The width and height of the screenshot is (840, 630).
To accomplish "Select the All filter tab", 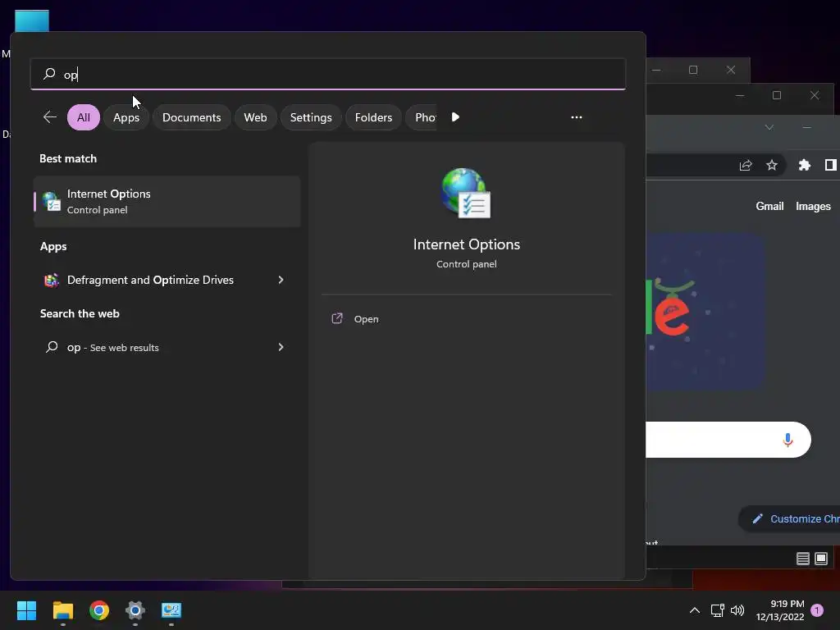I will click(x=84, y=117).
